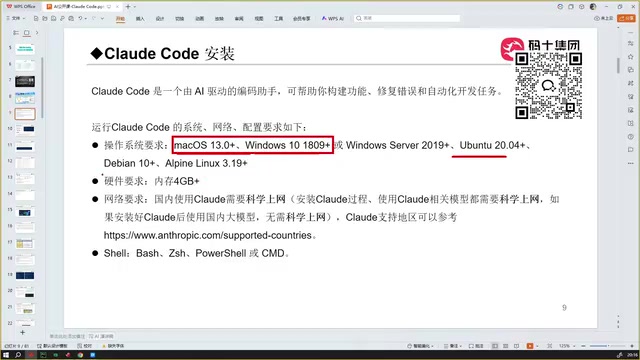640x360 pixels.
Task: Open the 视图 View ribbon tab
Action: coord(259,19)
